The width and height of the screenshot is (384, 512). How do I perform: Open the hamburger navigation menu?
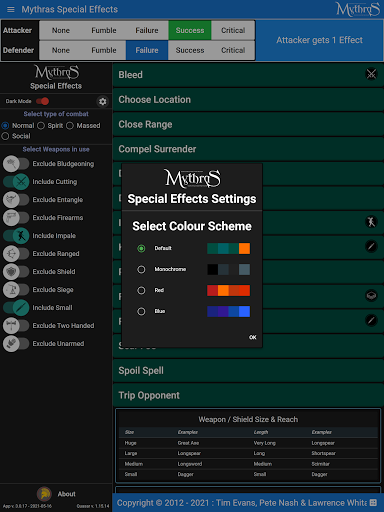[x=11, y=9]
